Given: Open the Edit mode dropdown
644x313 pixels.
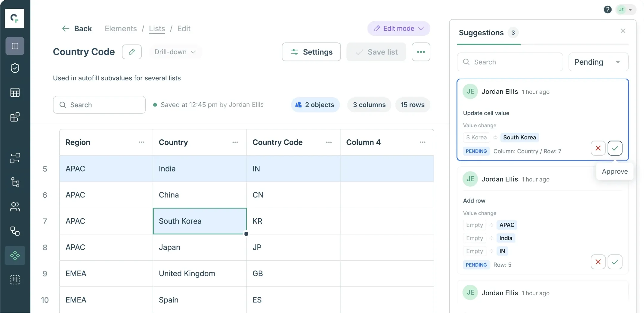Looking at the screenshot, I should click(399, 29).
